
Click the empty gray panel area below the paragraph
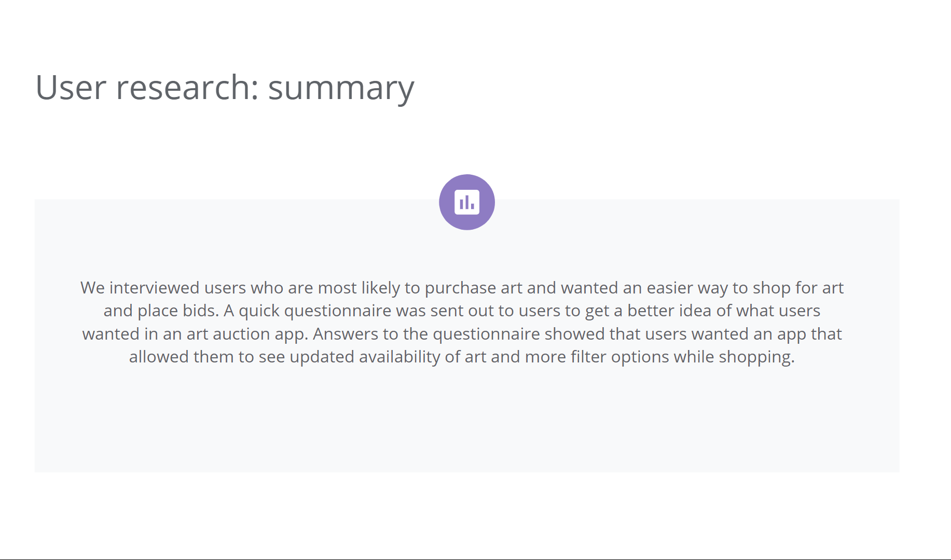pos(467,425)
